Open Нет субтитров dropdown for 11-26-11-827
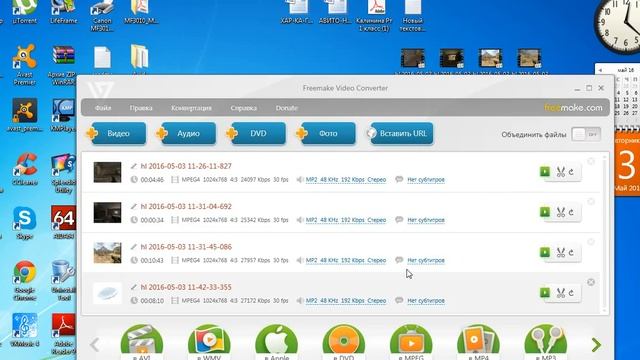The height and width of the screenshot is (360, 640). tap(426, 180)
